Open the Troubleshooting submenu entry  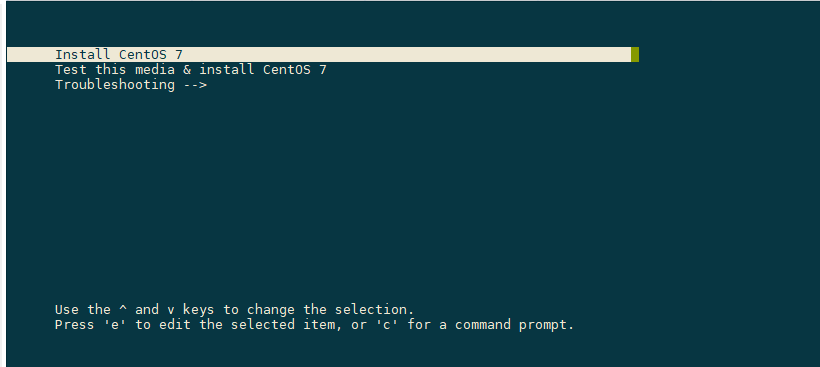(131, 85)
